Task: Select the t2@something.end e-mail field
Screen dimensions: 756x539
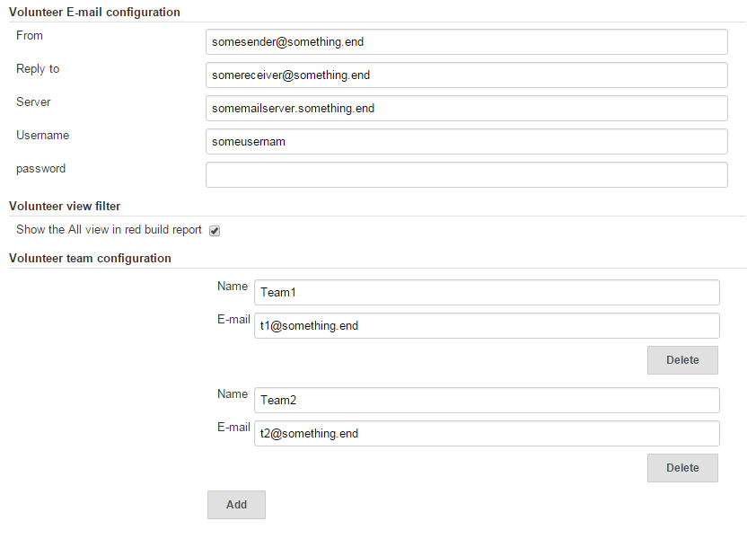Action: click(x=487, y=433)
